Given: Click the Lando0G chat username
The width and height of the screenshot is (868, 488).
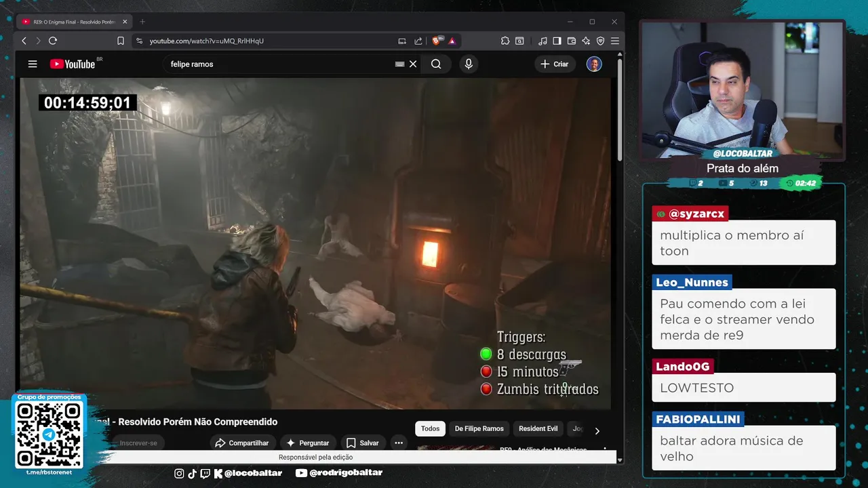Looking at the screenshot, I should tap(683, 366).
